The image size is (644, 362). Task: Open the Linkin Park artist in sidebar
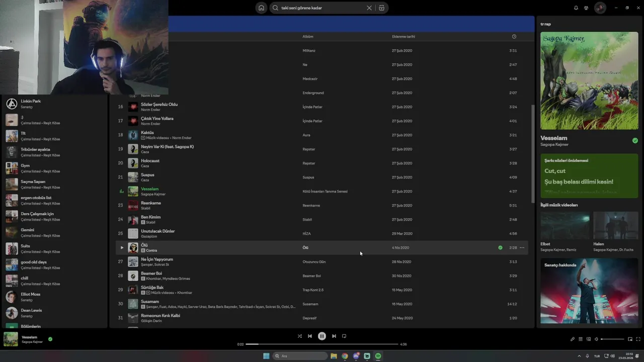tap(53, 104)
